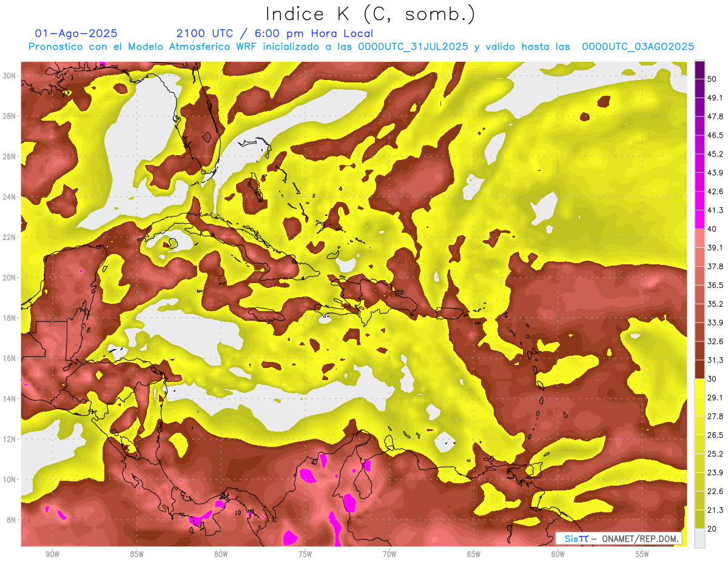Click the "80W" longitude axis label
Viewport: 728px width, 562px height.
221,554
